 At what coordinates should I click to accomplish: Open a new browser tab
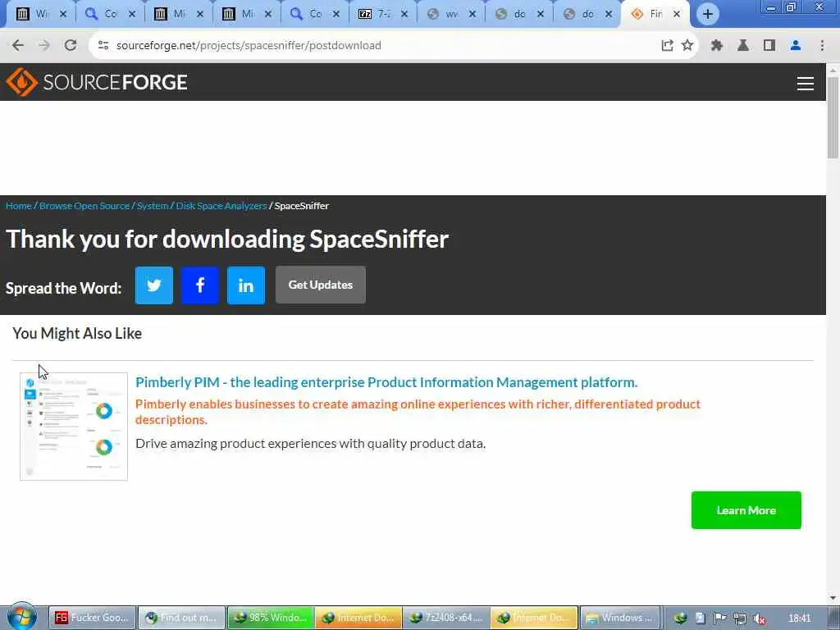708,14
